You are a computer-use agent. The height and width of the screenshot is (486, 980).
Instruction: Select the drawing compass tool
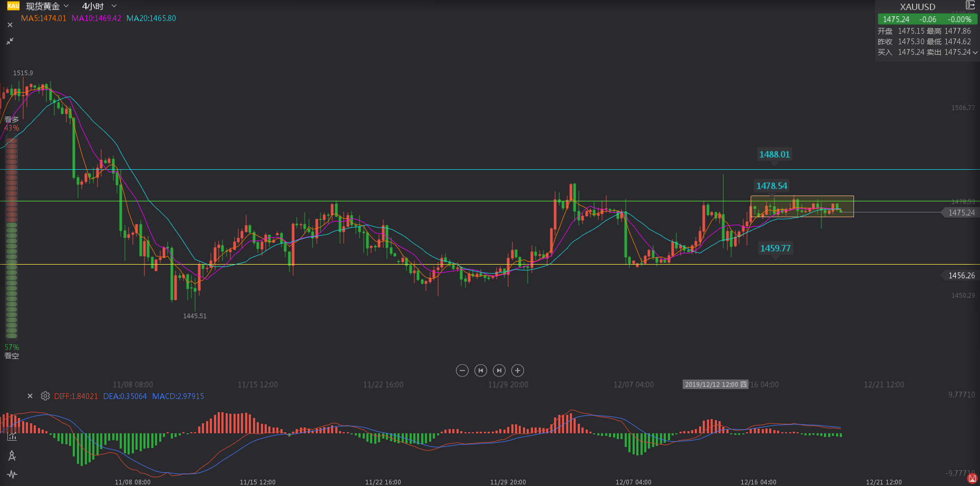[12, 455]
